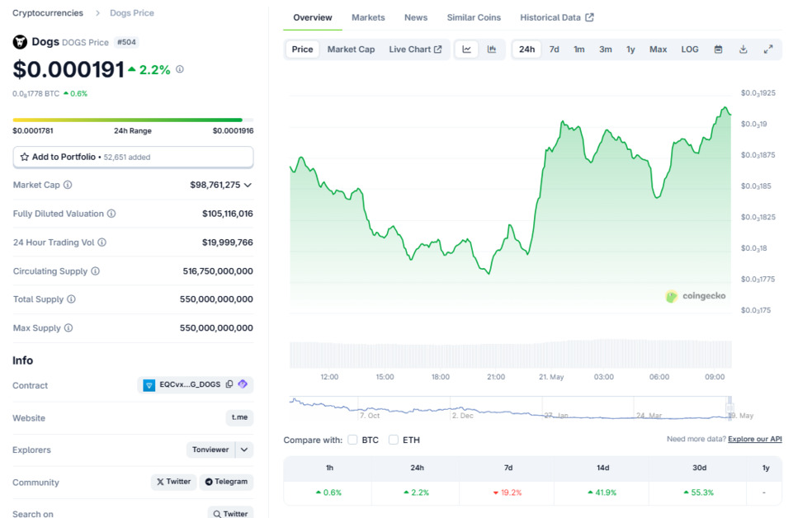Toggle ETH comparison checkbox
Image resolution: width=812 pixels, height=518 pixels.
coord(394,440)
